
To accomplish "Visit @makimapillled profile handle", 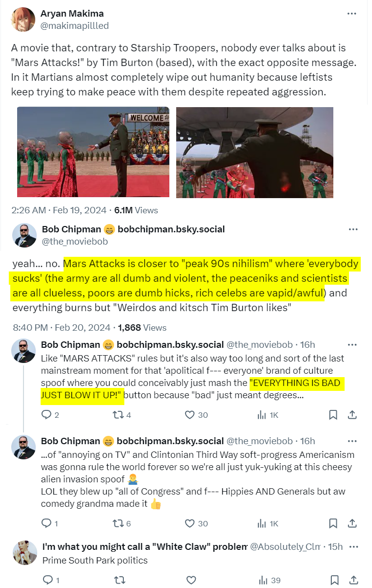I will click(74, 25).
